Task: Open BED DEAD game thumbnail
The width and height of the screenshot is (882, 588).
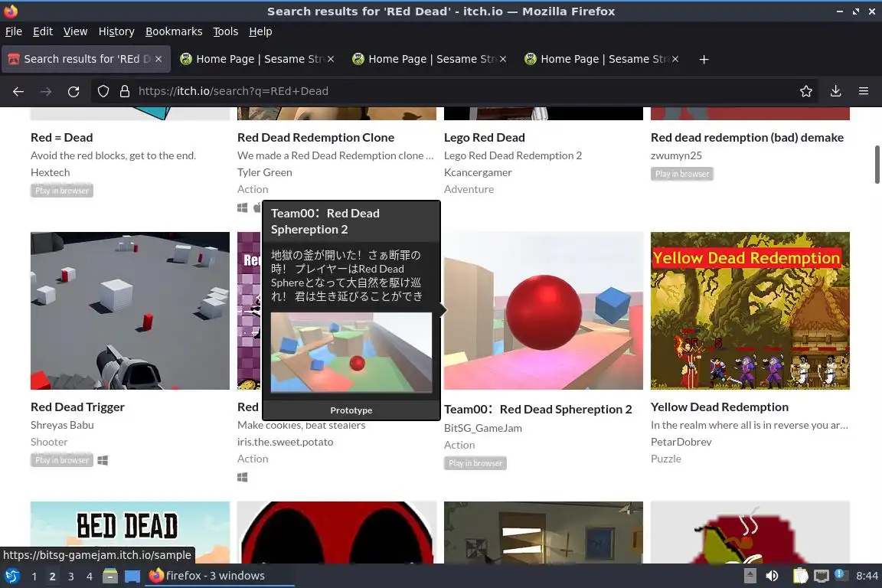Action: 130,532
